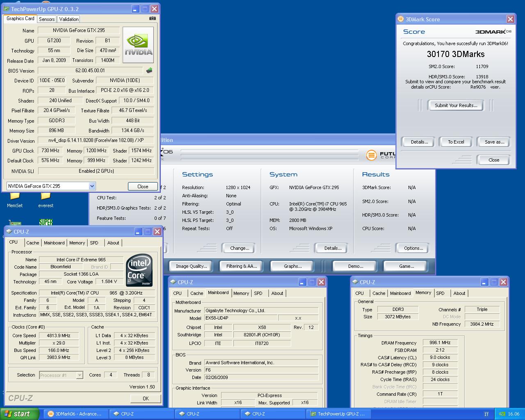Image resolution: width=525 pixels, height=420 pixels.
Task: Click Submit Your Results button
Action: coord(456,105)
